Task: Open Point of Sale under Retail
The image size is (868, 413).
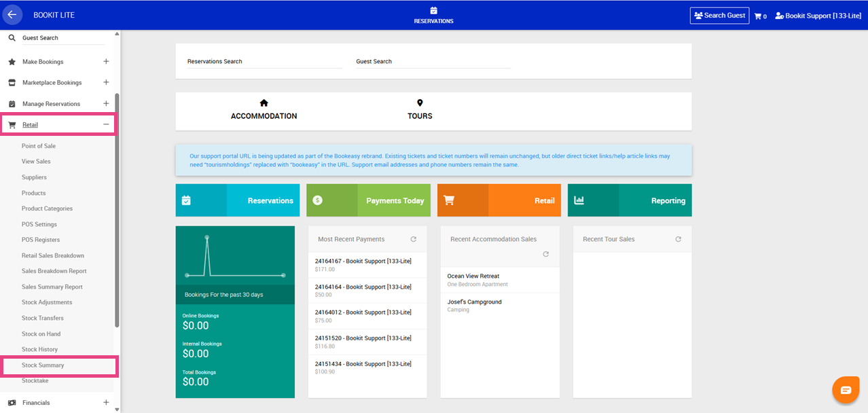Action: click(x=39, y=146)
